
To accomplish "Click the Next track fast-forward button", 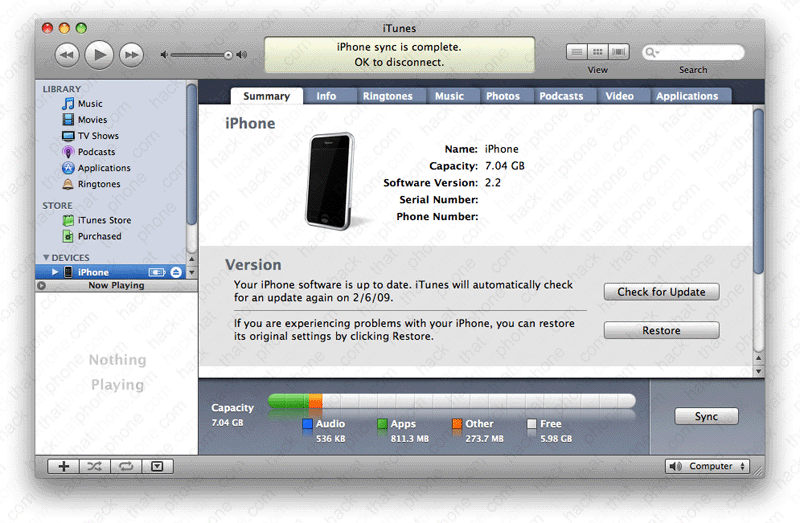I will pyautogui.click(x=132, y=55).
